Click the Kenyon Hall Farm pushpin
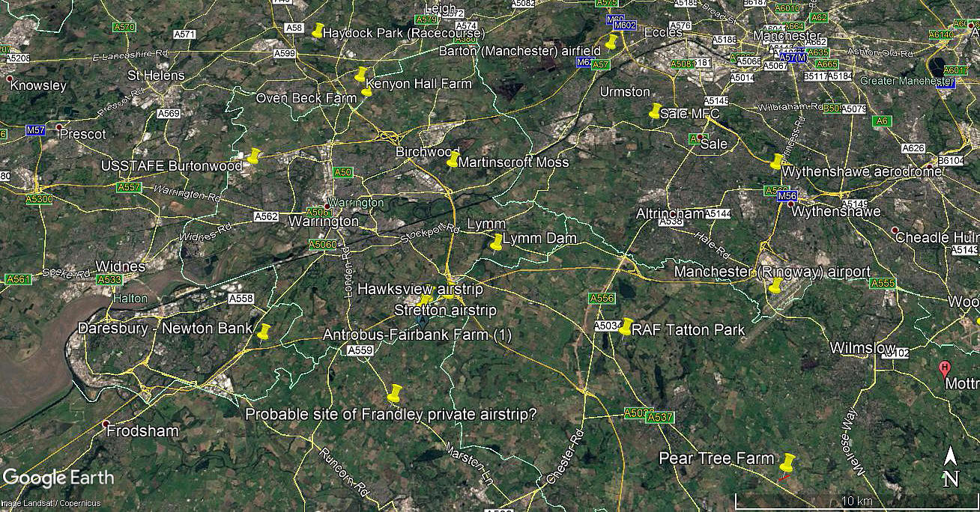The height and width of the screenshot is (512, 980). pyautogui.click(x=361, y=74)
